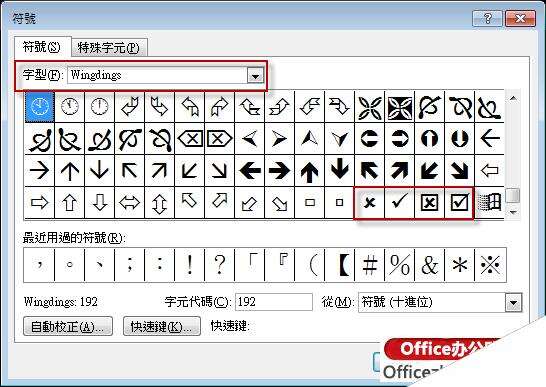This screenshot has width=546, height=387.
Task: Choose the circled right arrow symbol
Action: click(x=399, y=139)
